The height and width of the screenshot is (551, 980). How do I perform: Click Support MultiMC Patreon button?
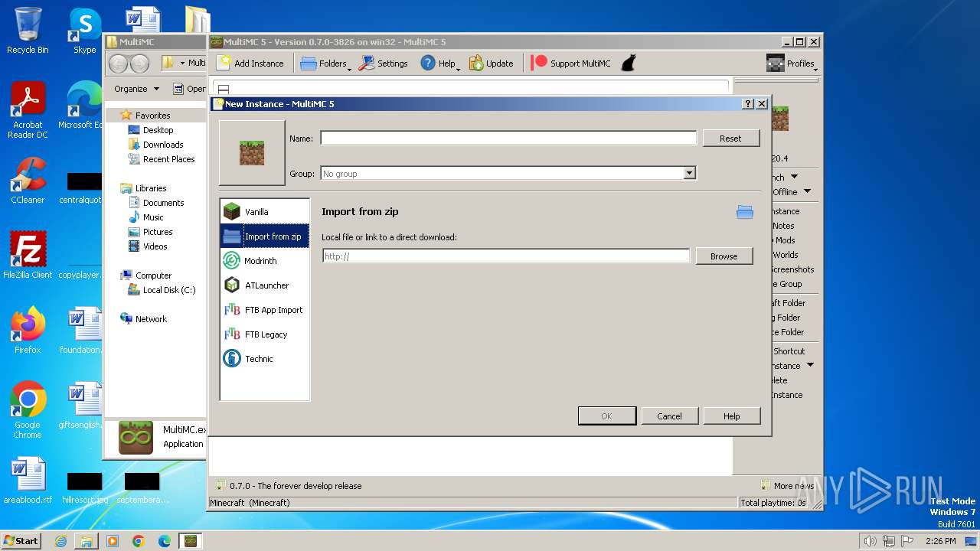point(571,64)
